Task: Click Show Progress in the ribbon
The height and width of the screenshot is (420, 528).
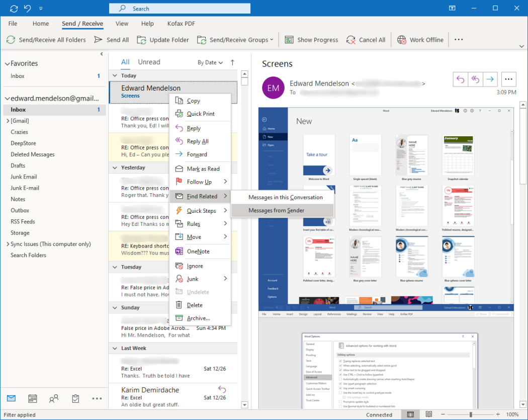Action: click(x=311, y=40)
